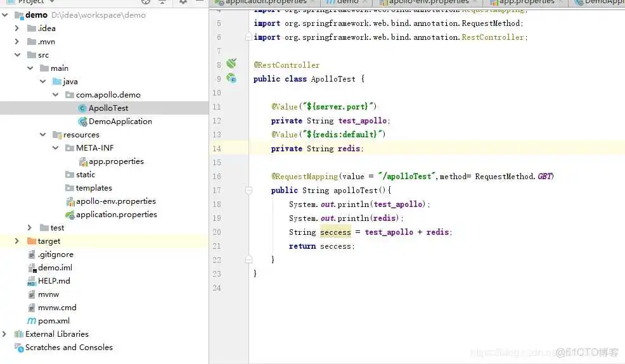Click the templates folder icon

pyautogui.click(x=70, y=188)
